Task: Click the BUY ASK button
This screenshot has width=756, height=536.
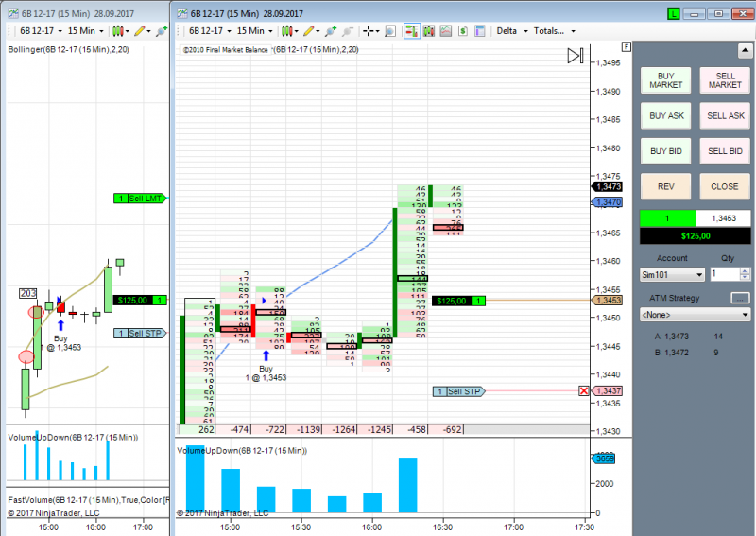Action: 665,115
